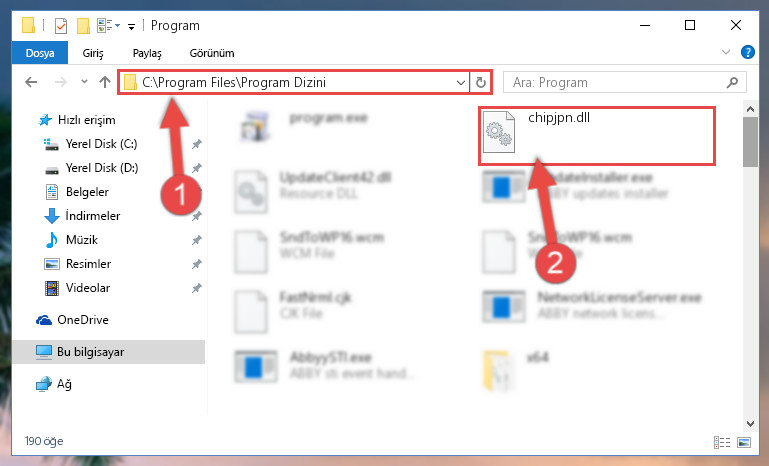The height and width of the screenshot is (466, 769).
Task: Click the Back navigation arrow
Action: coord(31,82)
